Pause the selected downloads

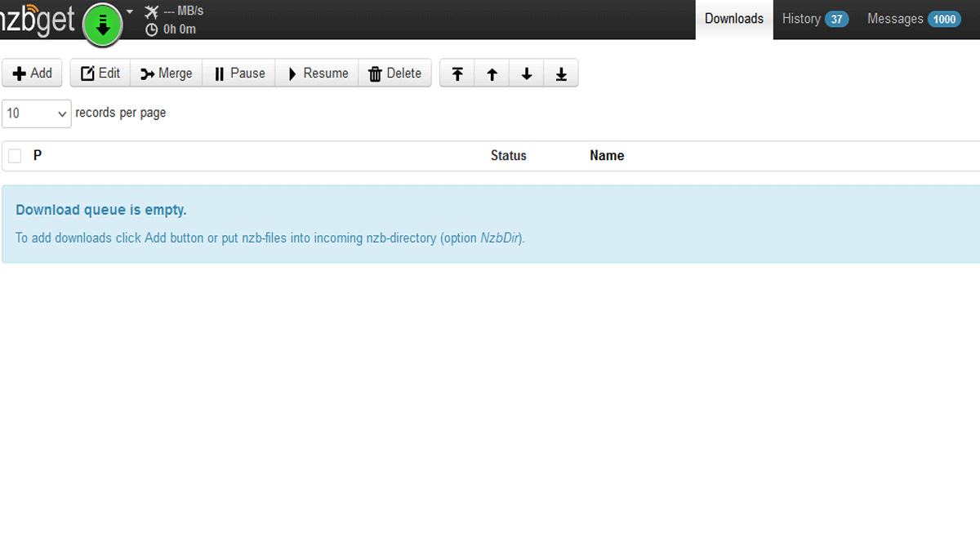239,73
